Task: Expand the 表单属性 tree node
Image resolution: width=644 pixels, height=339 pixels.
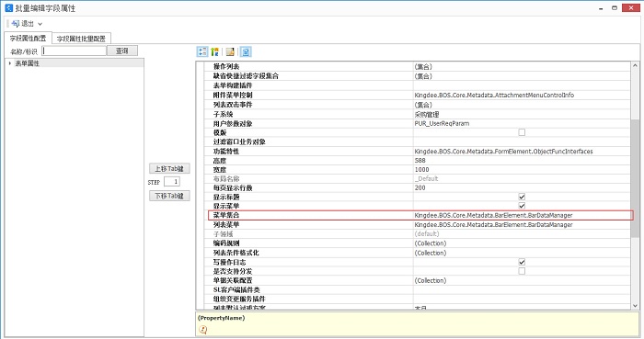Action: point(10,63)
